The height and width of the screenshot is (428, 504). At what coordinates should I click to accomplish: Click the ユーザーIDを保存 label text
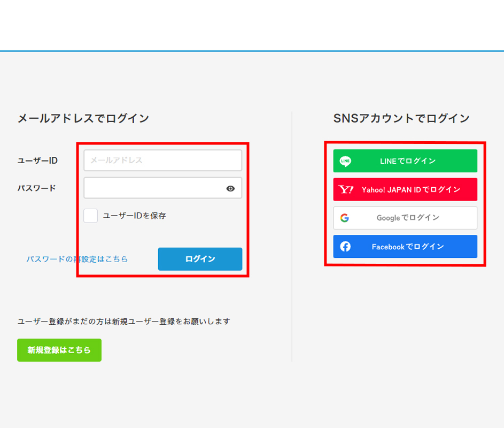[x=134, y=216]
